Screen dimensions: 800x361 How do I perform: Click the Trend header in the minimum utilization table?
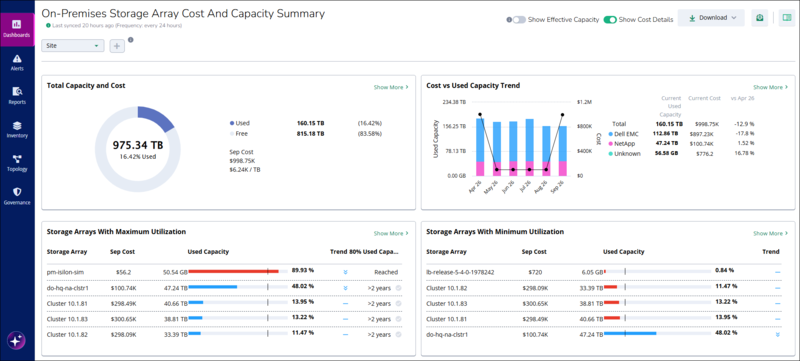(771, 252)
